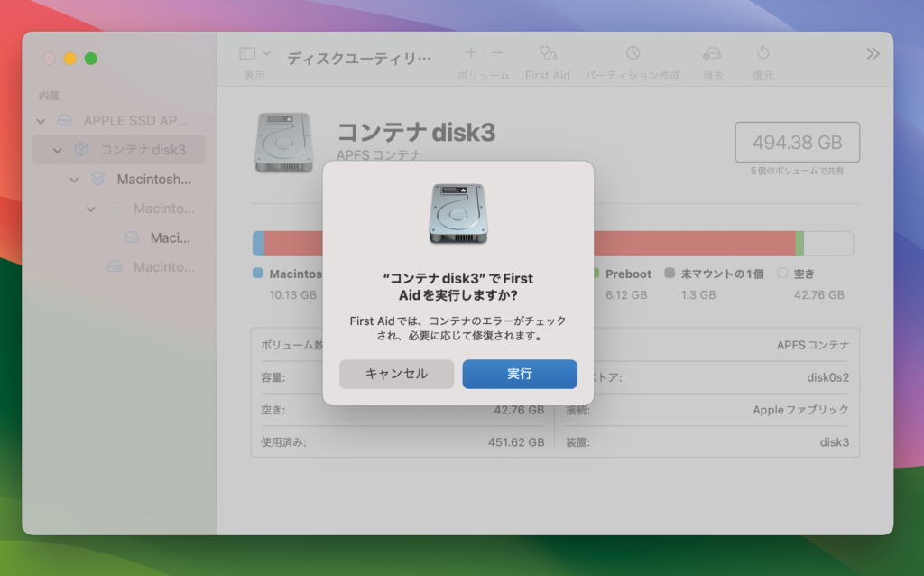Image resolution: width=924 pixels, height=576 pixels.
Task: Click the disk3 device value
Action: [835, 442]
